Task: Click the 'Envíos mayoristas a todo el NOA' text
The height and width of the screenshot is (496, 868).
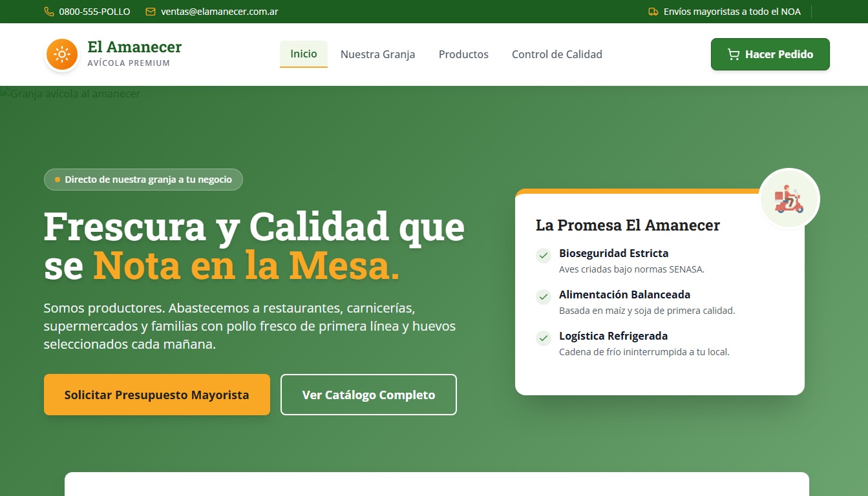Action: [x=732, y=12]
